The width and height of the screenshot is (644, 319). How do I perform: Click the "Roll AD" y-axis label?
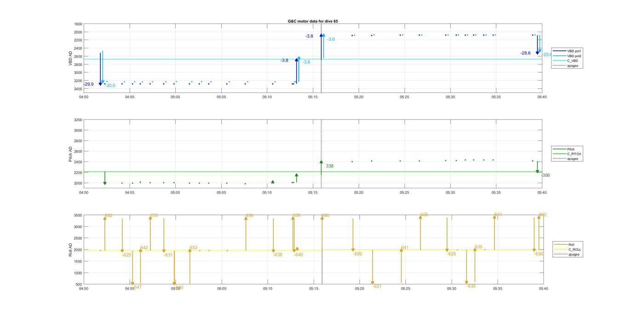pyautogui.click(x=70, y=249)
